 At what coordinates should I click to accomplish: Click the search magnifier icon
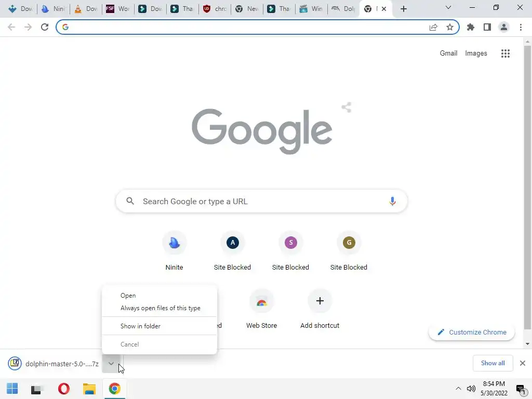pos(130,201)
